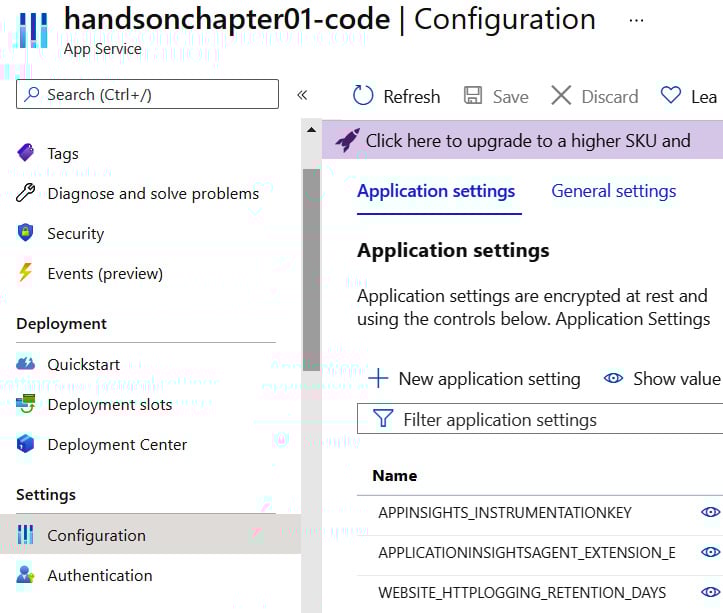This screenshot has width=723, height=613.
Task: Focus the Filter application settings field
Action: (x=540, y=419)
